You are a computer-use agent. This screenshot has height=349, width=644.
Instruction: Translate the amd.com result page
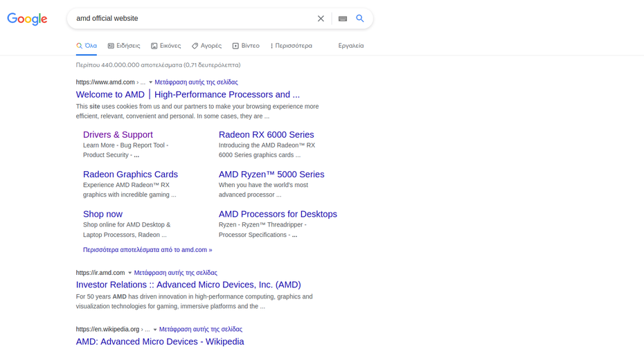pyautogui.click(x=196, y=82)
